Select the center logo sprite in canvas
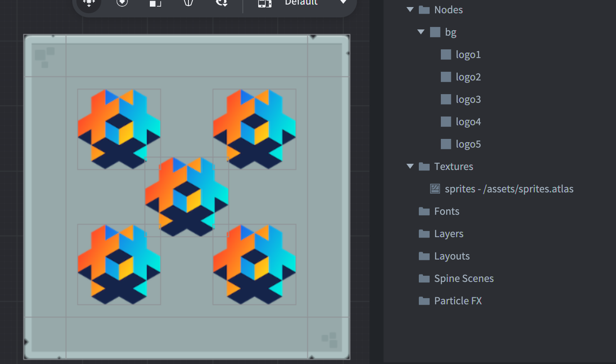616x364 pixels. click(187, 197)
